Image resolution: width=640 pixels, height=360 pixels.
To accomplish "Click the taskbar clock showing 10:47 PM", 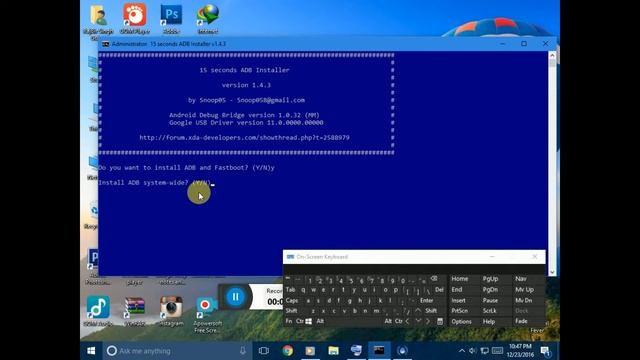I will [x=520, y=351].
